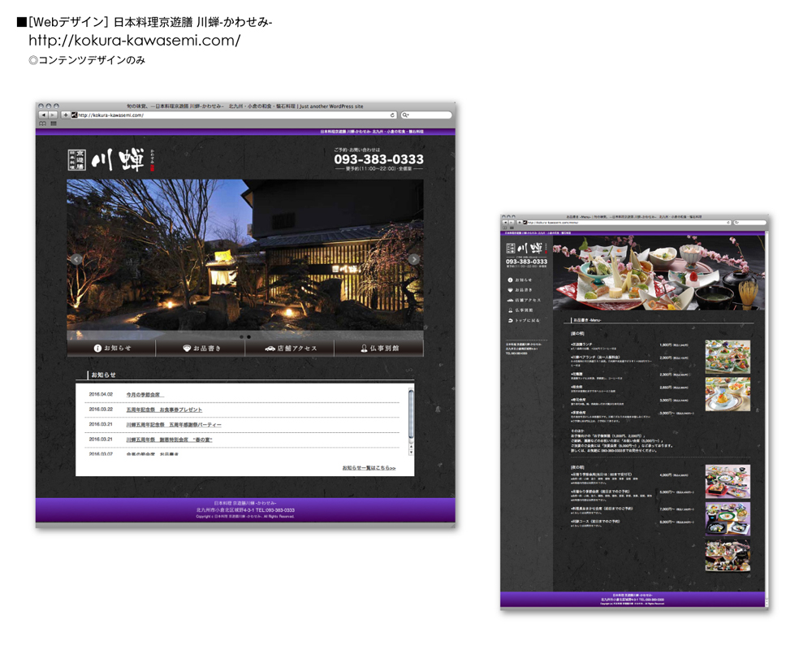Select the first slider pagination dot
This screenshot has height=650, width=812.
241,337
